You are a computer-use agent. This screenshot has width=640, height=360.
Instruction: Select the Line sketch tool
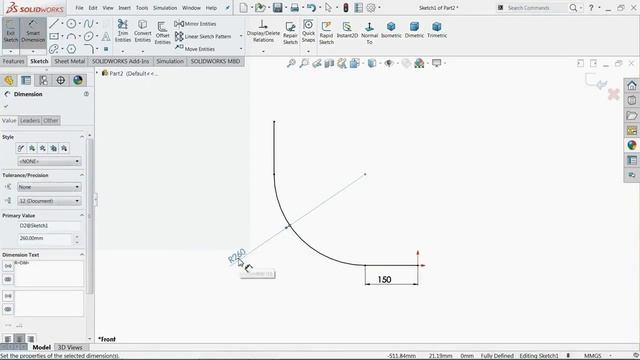(54, 24)
